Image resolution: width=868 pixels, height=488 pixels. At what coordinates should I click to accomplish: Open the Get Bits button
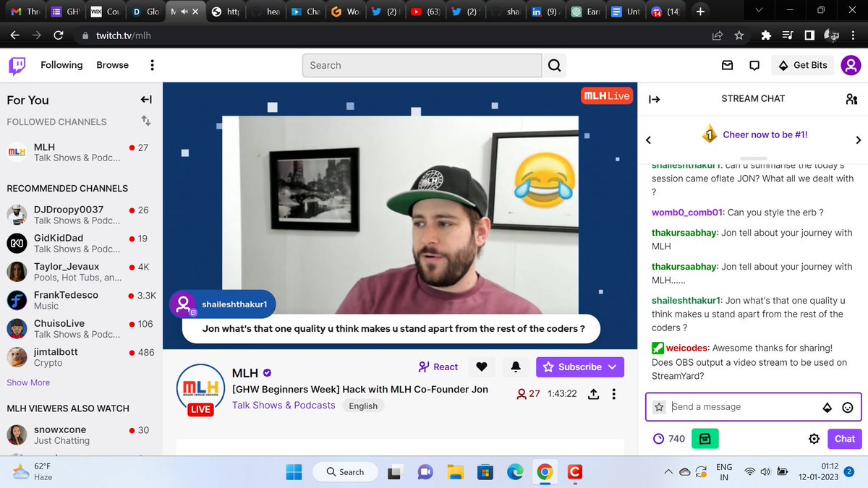[803, 65]
